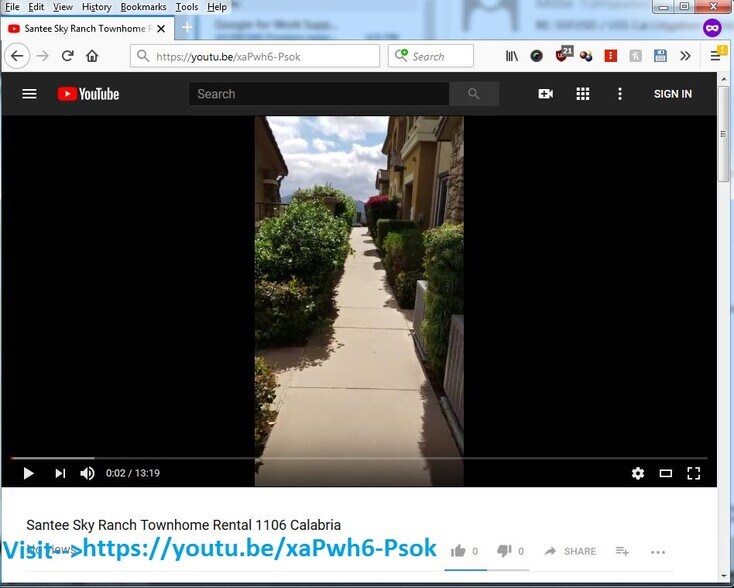
Task: Seek on the video progress bar
Action: pyautogui.click(x=359, y=458)
